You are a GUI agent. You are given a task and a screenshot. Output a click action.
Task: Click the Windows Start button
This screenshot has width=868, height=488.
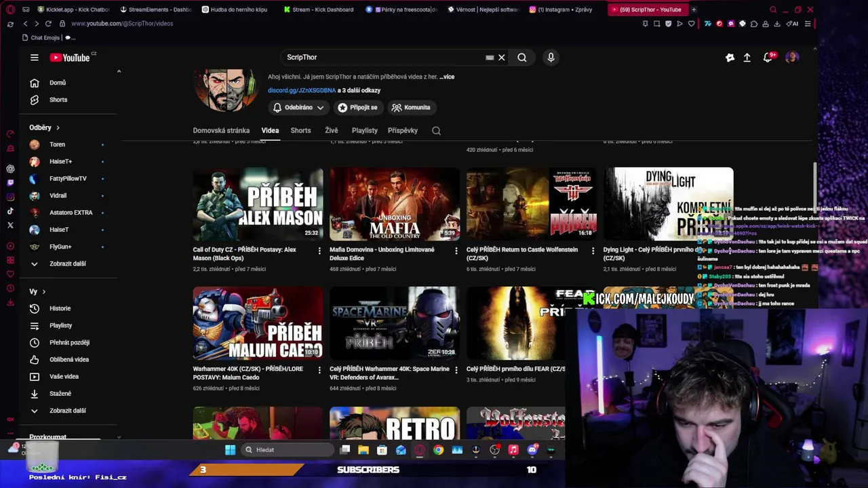(x=230, y=450)
